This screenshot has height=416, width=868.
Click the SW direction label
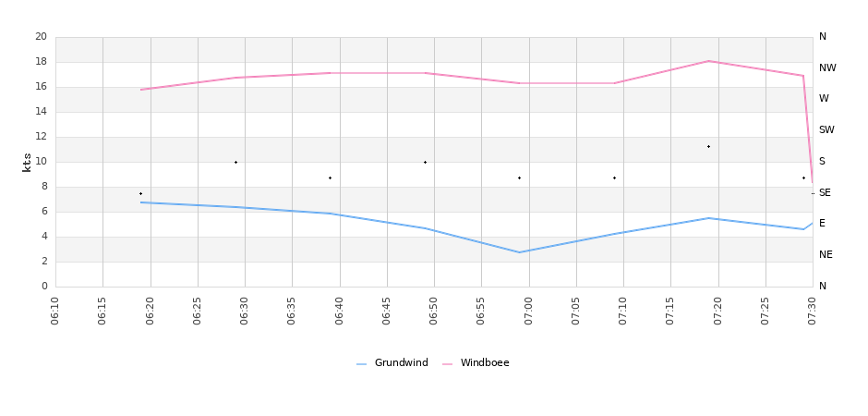point(826,130)
